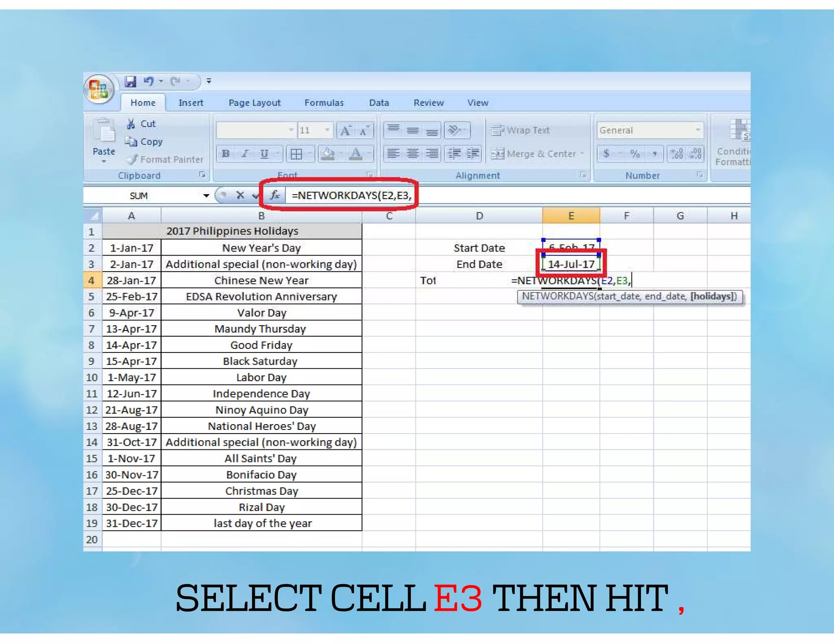Click the Fill Color paint bucket swatch
Screen dimensions: 834x644
point(328,154)
